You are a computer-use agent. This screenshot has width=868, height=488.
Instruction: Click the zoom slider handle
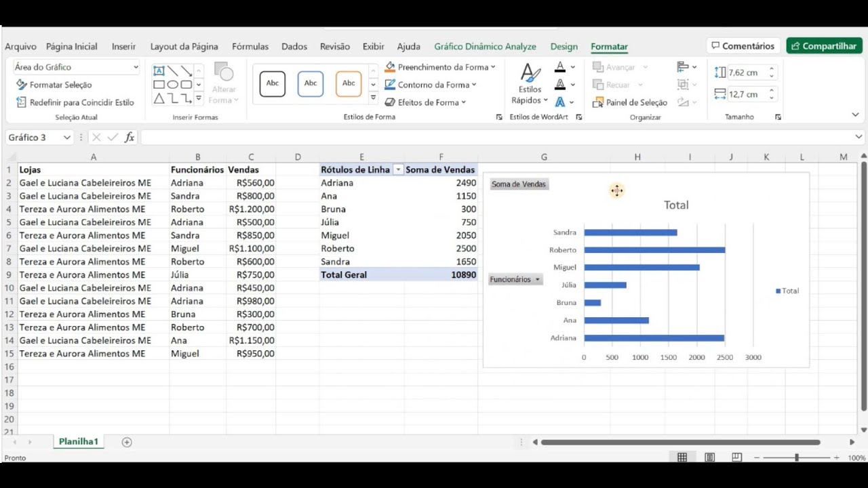coord(797,458)
